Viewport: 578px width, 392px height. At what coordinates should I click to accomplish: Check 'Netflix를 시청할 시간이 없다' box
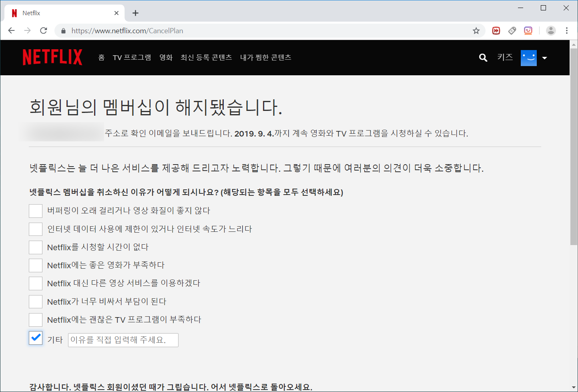click(36, 247)
